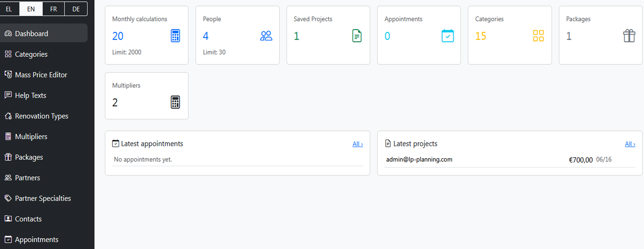Switch language to EL
Screen dimensions: 644x249
click(9, 9)
